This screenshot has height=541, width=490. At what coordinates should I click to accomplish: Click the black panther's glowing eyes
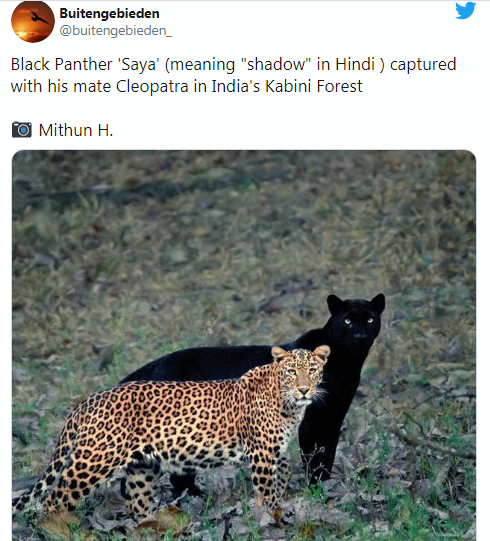click(359, 321)
